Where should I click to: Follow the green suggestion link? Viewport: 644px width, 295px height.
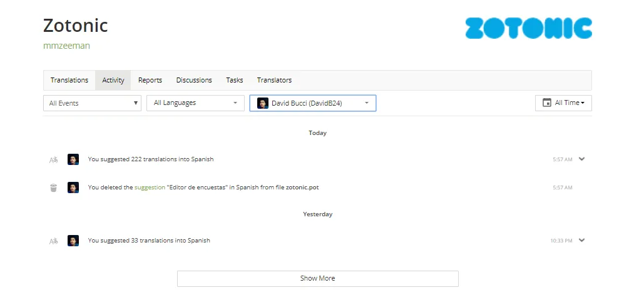[x=150, y=187]
